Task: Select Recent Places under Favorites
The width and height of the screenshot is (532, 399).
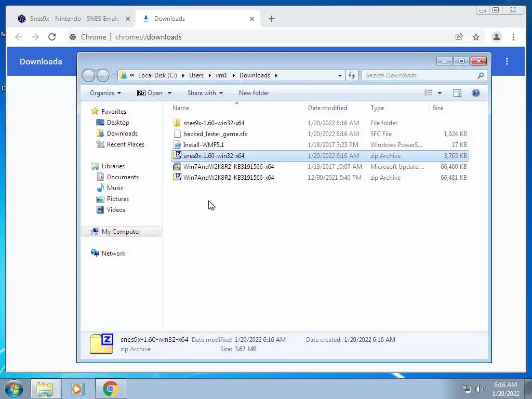Action: pos(125,144)
